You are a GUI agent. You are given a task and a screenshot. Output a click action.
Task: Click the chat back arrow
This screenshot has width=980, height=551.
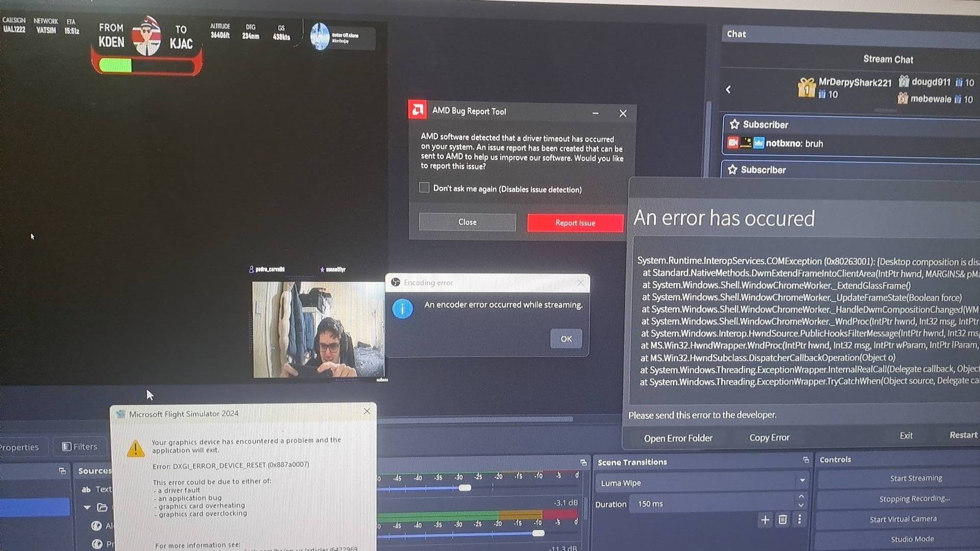point(728,90)
